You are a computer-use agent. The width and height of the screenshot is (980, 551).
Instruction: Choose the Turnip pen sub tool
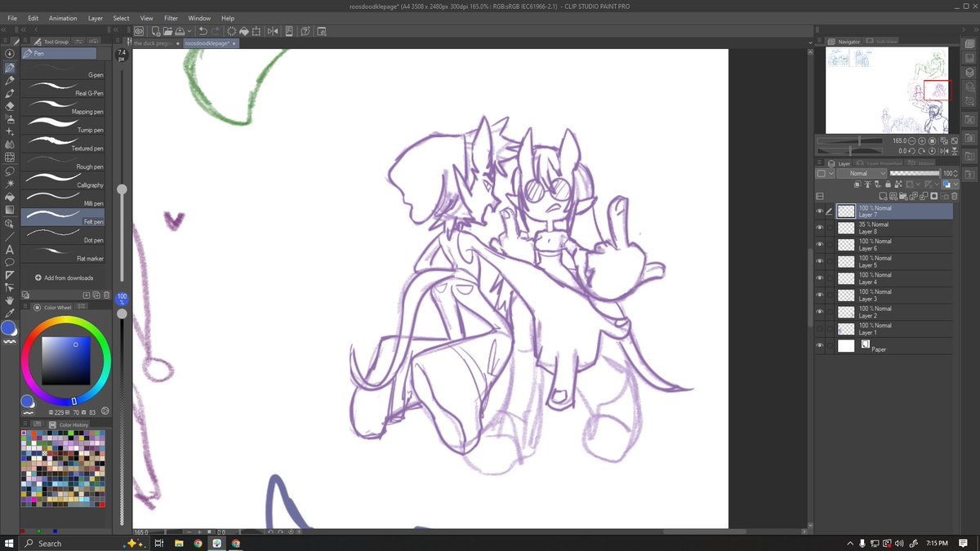65,125
